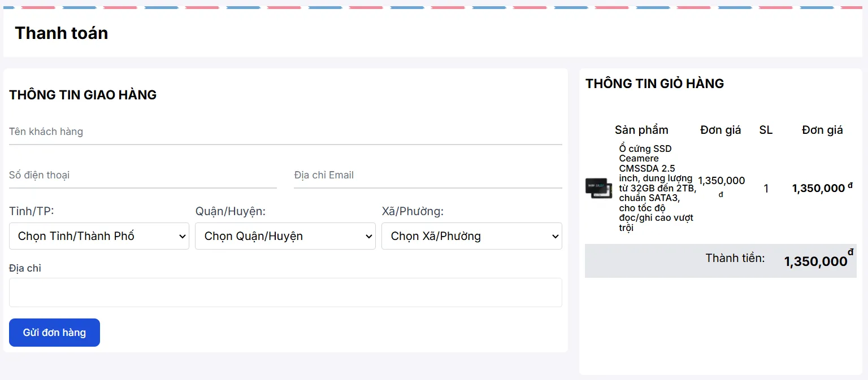Expand the Chọn Quận/Huyện dropdown

(x=285, y=236)
